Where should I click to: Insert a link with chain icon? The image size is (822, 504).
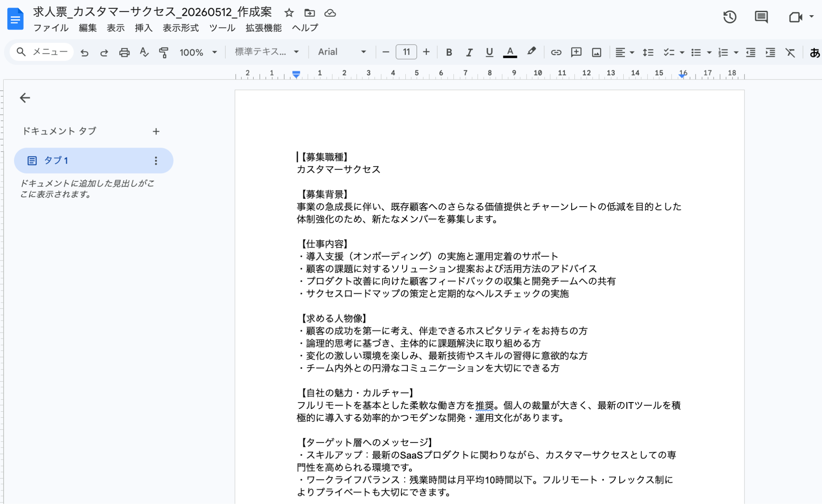pos(556,52)
